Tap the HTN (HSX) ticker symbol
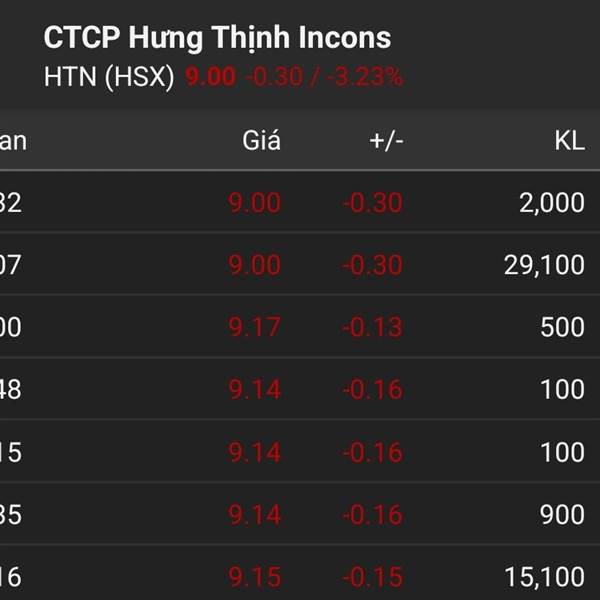This screenshot has width=600, height=600. [110, 77]
